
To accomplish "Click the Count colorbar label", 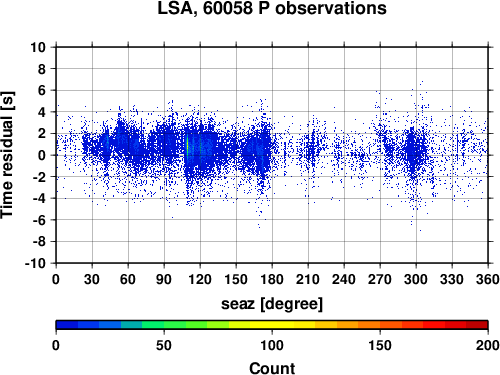I will tap(272, 368).
